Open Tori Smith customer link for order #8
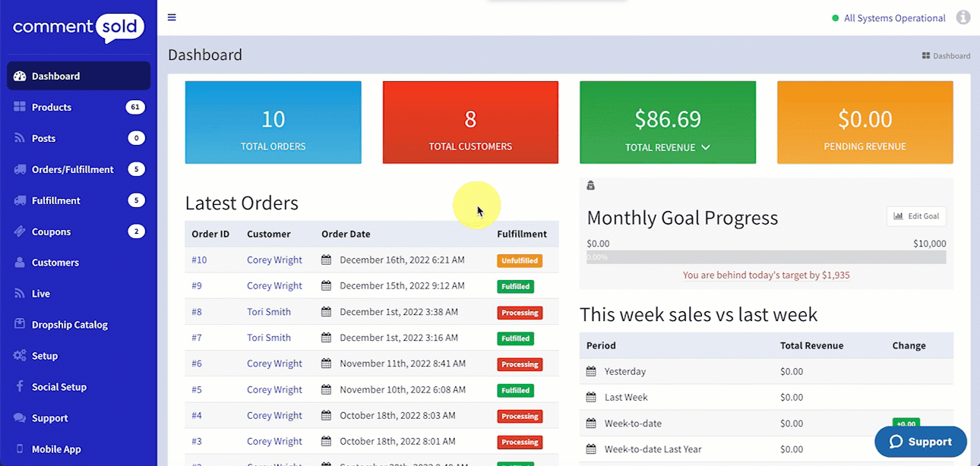980x466 pixels. tap(268, 312)
